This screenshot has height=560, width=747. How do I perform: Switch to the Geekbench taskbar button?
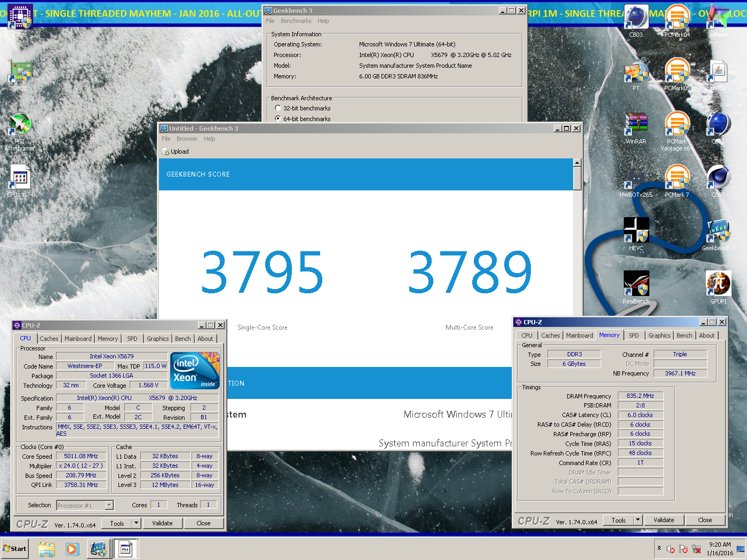[99, 549]
